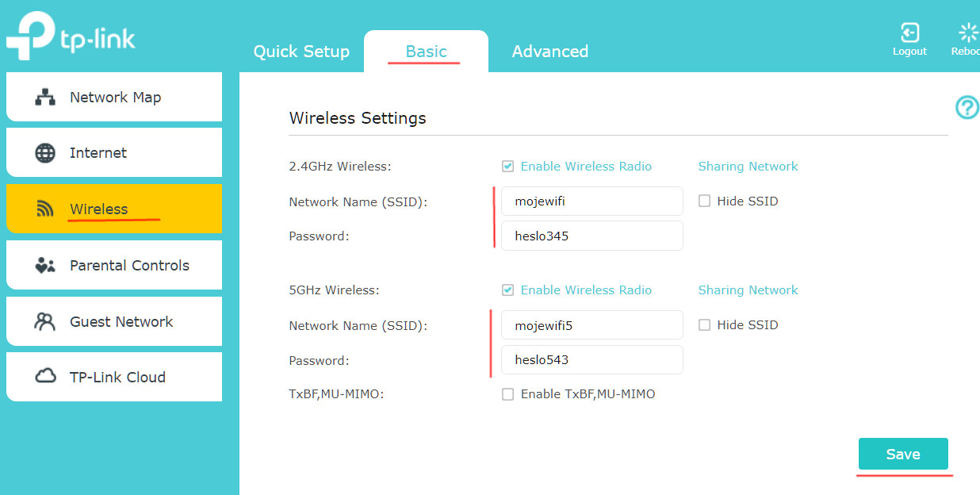The image size is (980, 495).
Task: Click the Reboot icon
Action: point(968,33)
